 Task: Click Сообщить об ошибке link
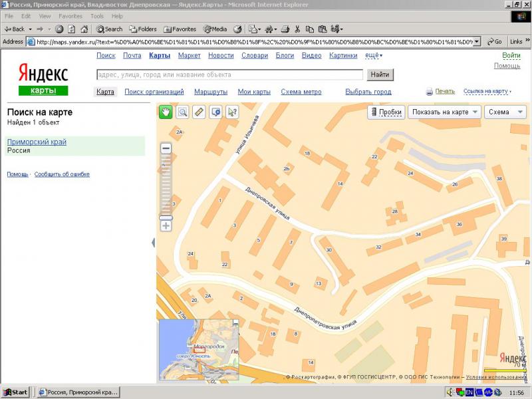[62, 174]
